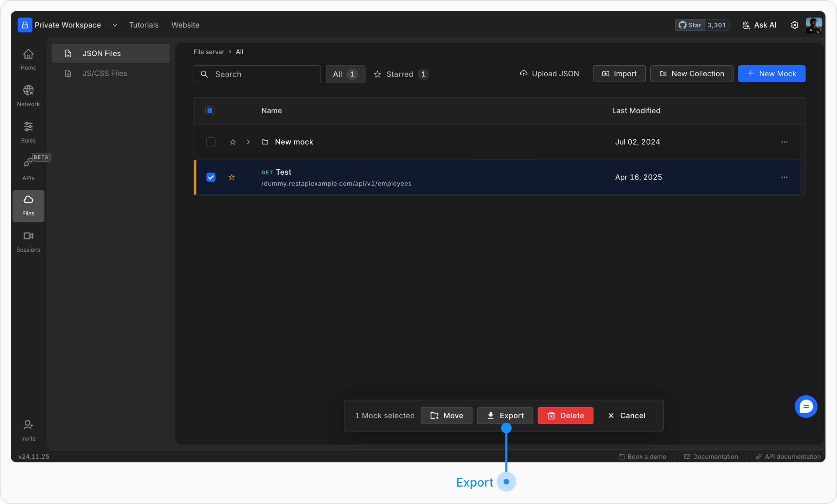
Task: Open more options for Test mock
Action: [784, 177]
